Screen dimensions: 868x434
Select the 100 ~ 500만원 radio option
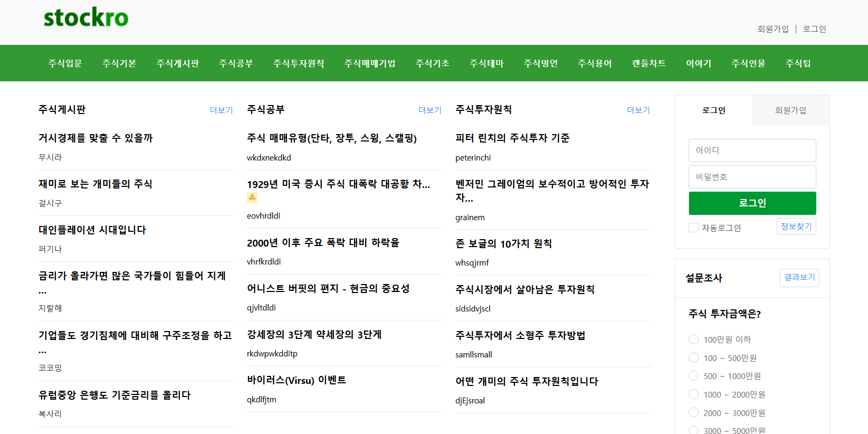pos(693,358)
